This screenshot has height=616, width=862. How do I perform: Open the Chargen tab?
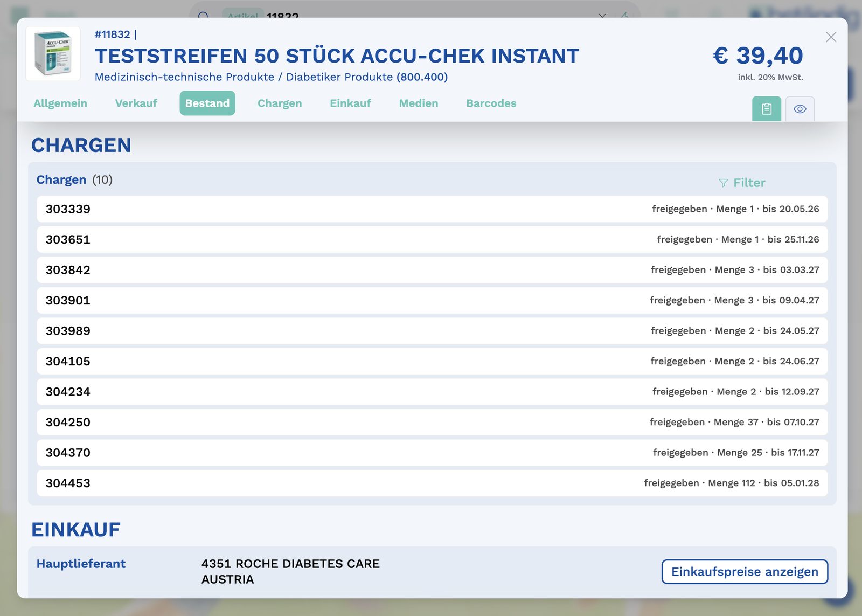point(280,103)
